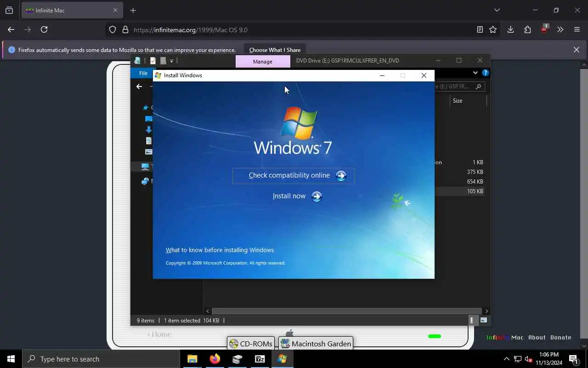Click the Firefox reload button
This screenshot has width=588, height=368.
coord(44,29)
